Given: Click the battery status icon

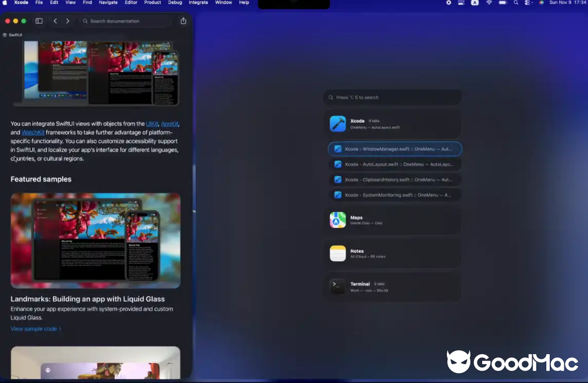Looking at the screenshot, I should click(503, 2).
